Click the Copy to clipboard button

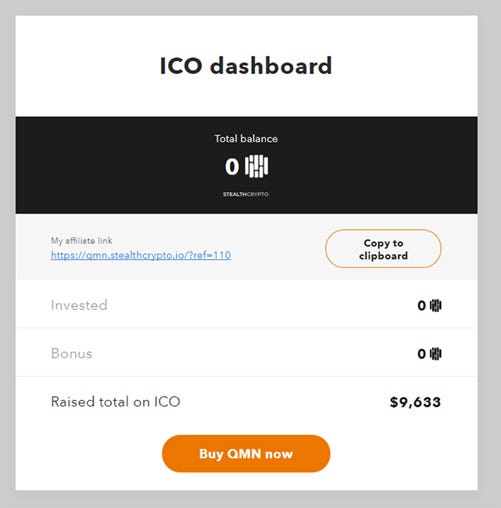pos(383,249)
